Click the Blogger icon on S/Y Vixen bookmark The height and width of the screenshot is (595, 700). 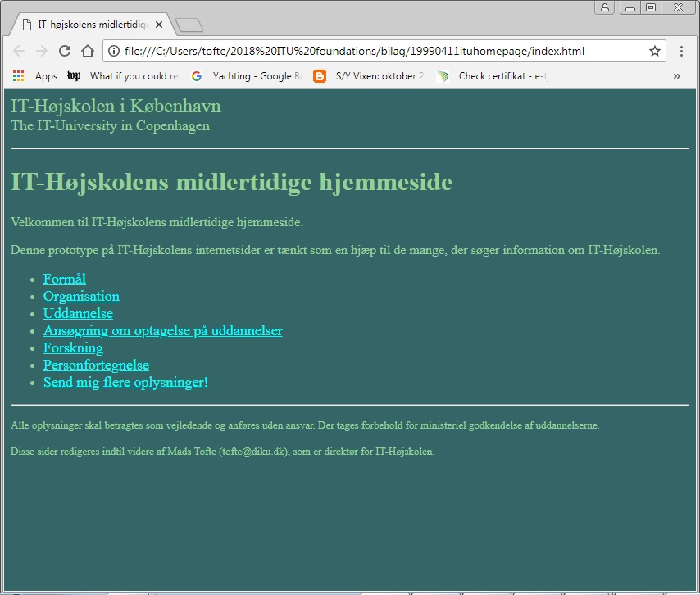click(x=320, y=75)
